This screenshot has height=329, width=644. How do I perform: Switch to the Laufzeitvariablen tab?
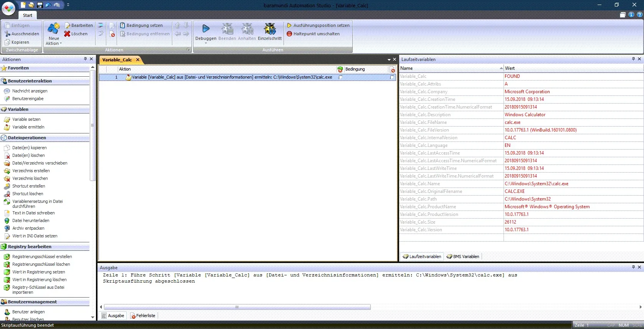point(422,257)
